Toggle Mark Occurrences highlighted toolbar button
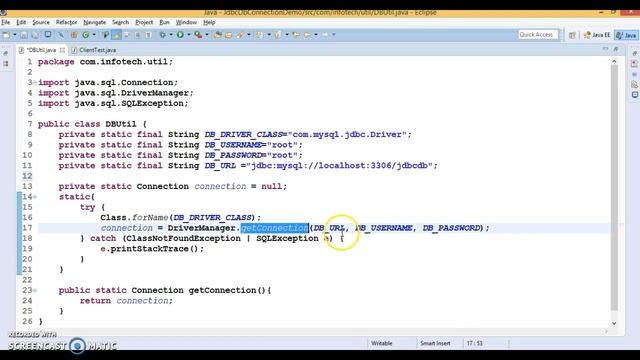The image size is (640, 360). tap(116, 35)
